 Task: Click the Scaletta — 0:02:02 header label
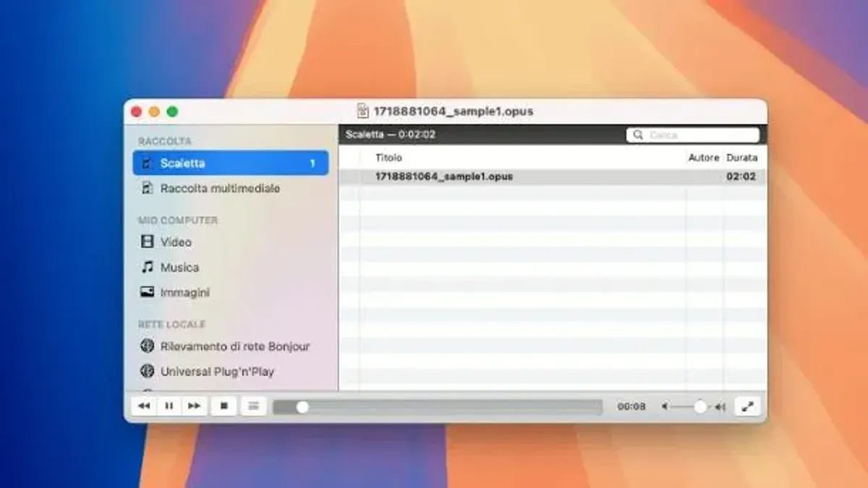tap(391, 134)
